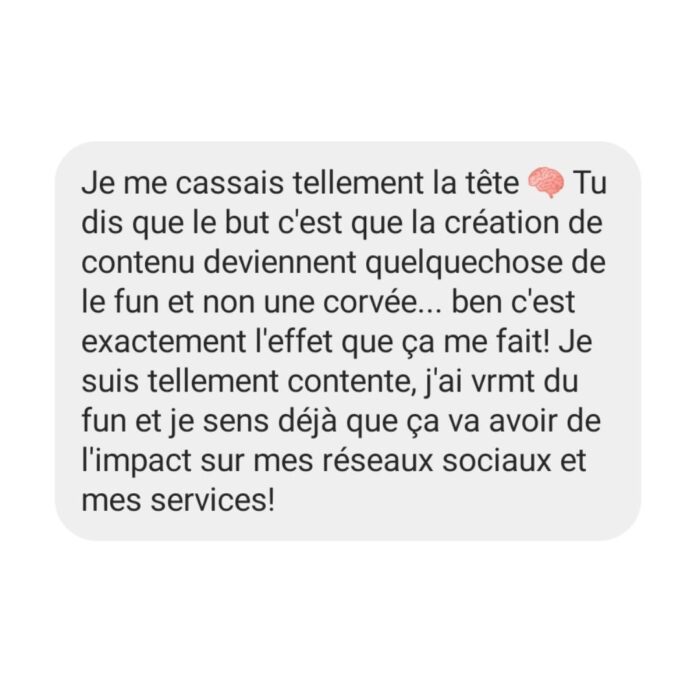Click the final word "services!"
This screenshot has width=700, height=700.
tap(212, 500)
